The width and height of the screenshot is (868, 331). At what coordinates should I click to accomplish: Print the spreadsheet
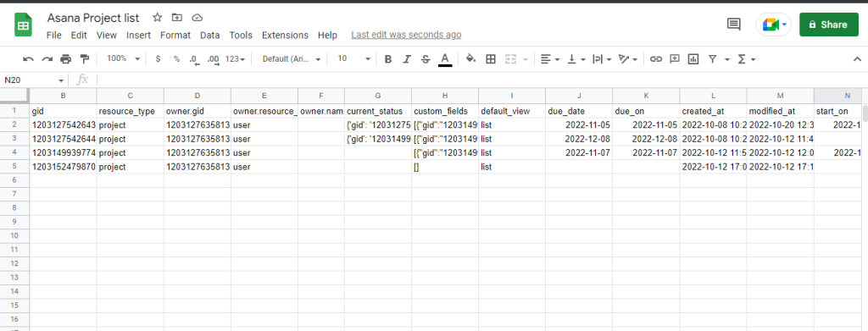click(66, 58)
